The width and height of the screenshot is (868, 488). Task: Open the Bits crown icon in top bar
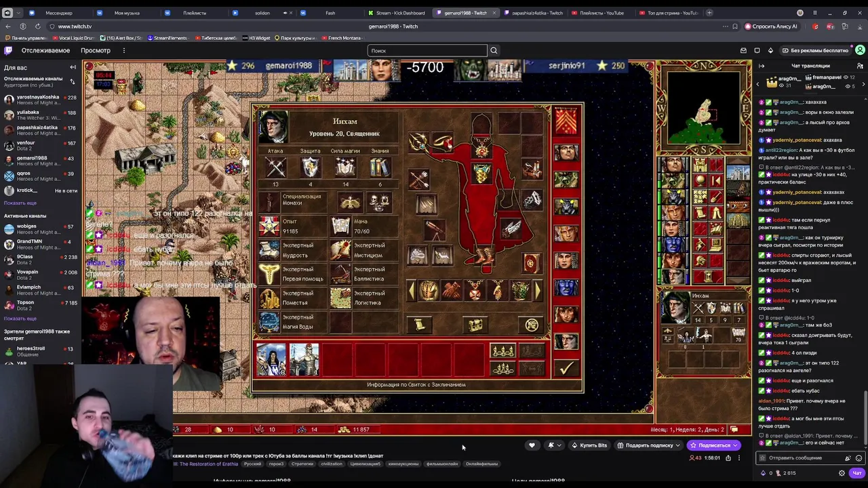pyautogui.click(x=770, y=50)
